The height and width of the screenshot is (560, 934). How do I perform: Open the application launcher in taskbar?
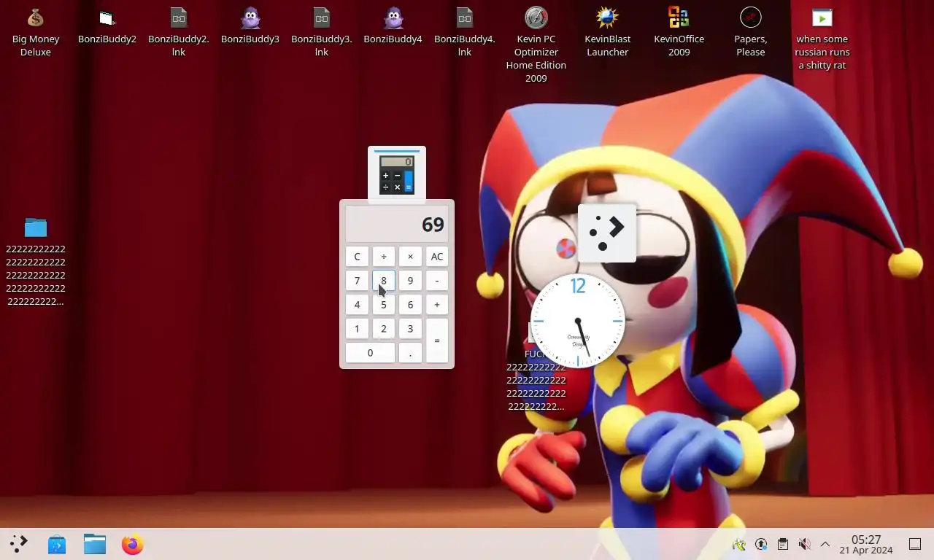point(19,544)
